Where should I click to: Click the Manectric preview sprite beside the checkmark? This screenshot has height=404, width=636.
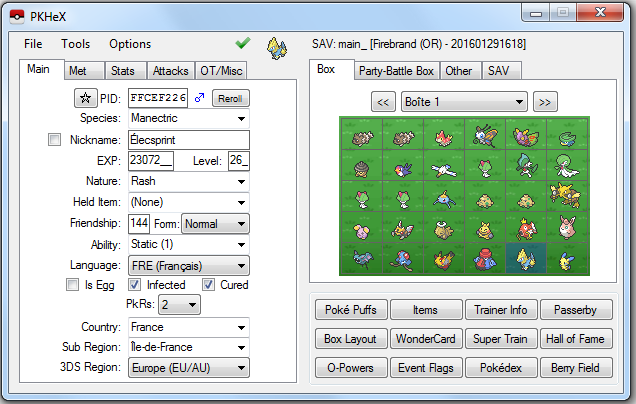(277, 48)
